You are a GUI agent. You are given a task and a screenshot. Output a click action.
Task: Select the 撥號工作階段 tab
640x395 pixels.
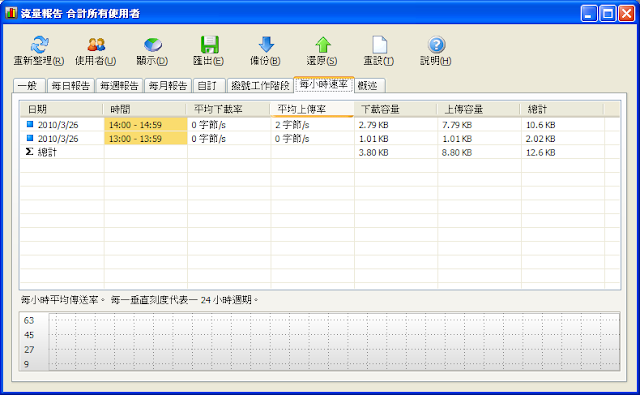point(260,86)
